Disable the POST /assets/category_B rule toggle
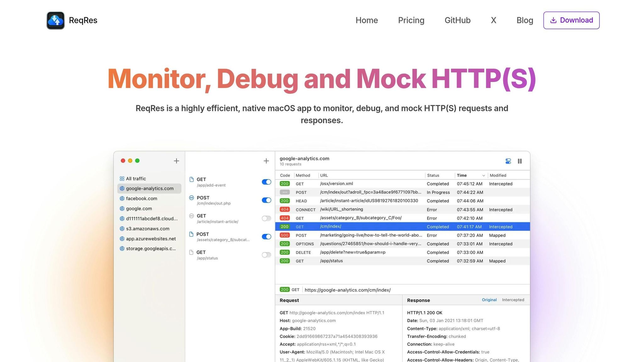This screenshot has width=644, height=362. point(266,237)
